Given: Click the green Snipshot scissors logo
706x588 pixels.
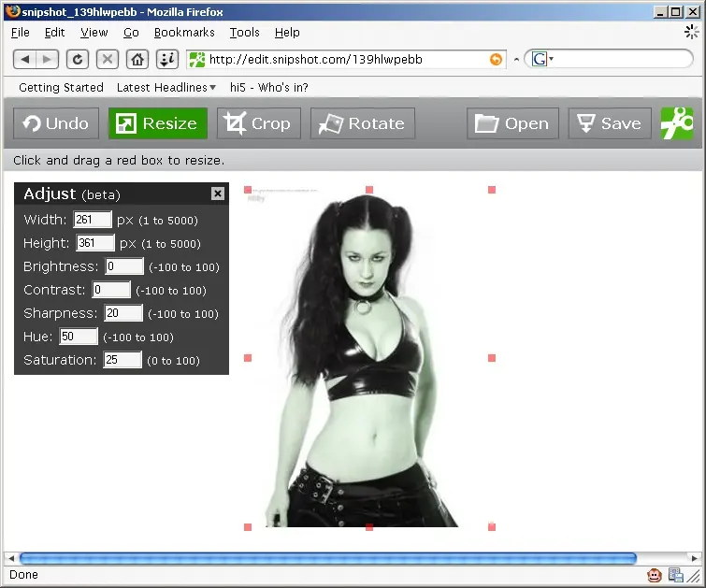Looking at the screenshot, I should pyautogui.click(x=677, y=123).
